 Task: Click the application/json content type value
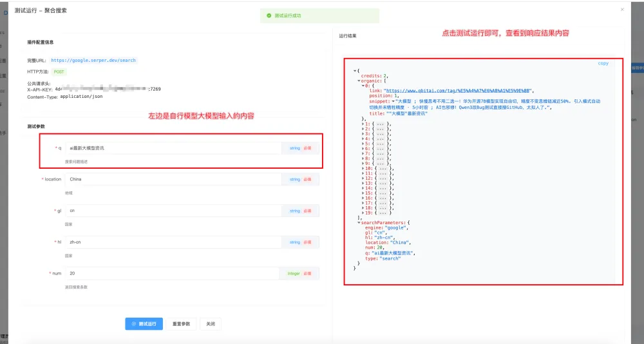pos(81,97)
